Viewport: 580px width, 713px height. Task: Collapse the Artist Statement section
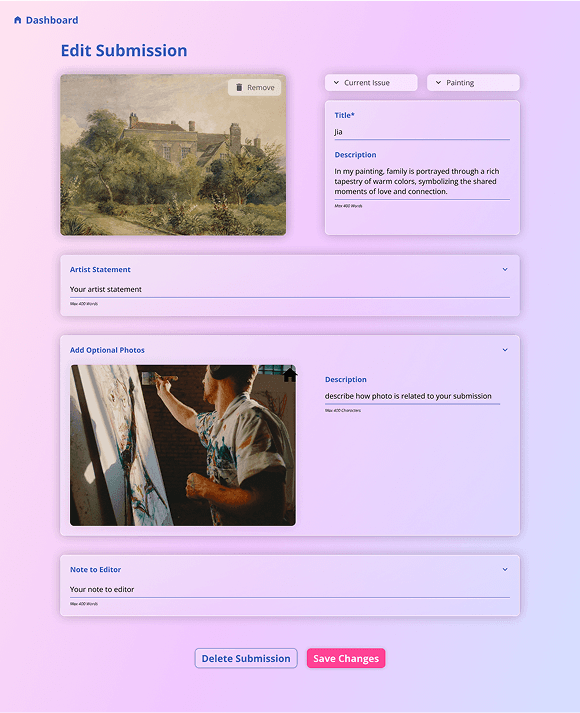click(x=505, y=270)
